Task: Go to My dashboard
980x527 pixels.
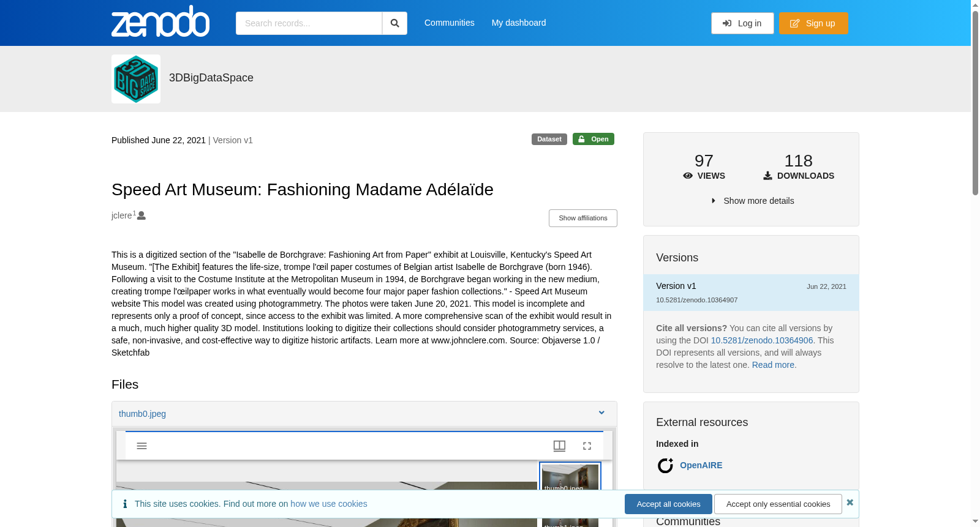Action: point(519,23)
